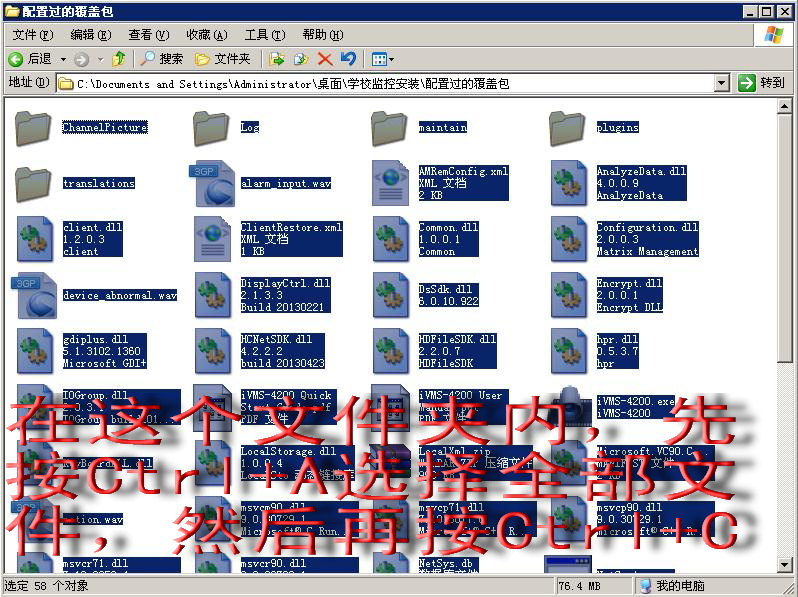Expand the address bar dropdown
This screenshot has height=597, width=798.
(722, 82)
